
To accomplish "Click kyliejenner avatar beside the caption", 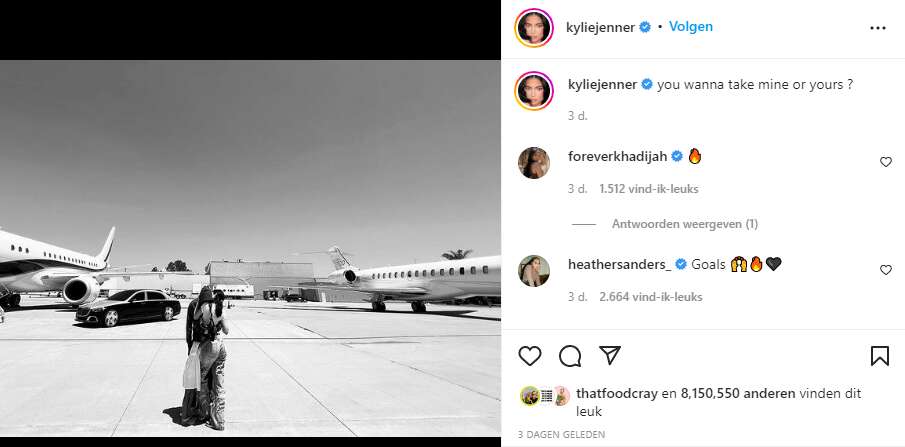I will tap(534, 89).
